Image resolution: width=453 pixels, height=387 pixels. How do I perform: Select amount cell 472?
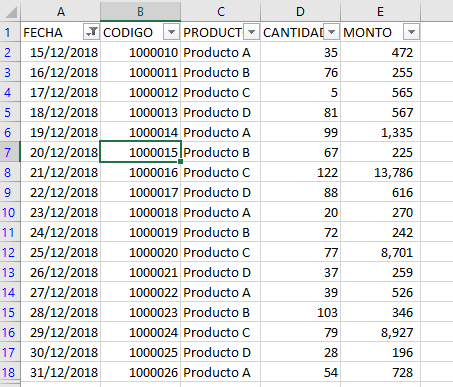pos(380,52)
